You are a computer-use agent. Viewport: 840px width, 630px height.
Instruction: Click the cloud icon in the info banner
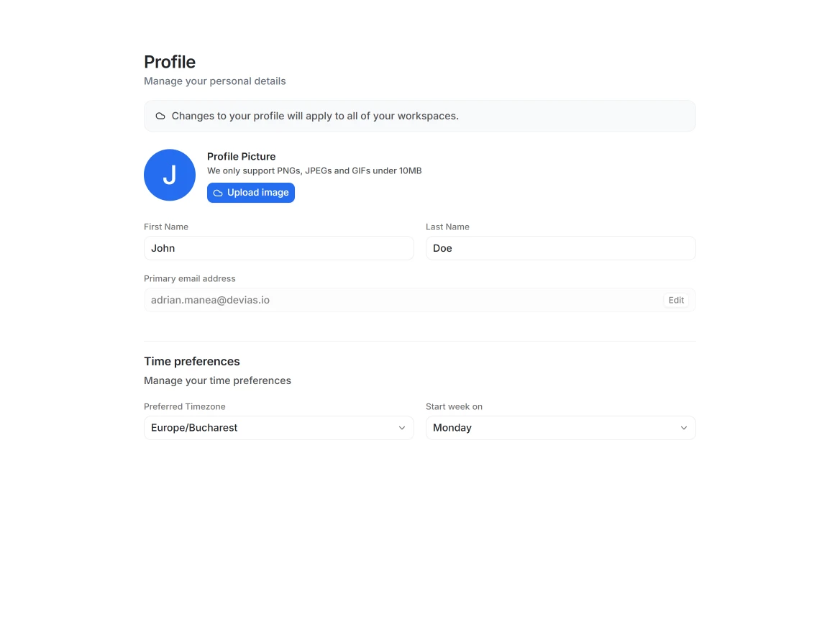[160, 116]
